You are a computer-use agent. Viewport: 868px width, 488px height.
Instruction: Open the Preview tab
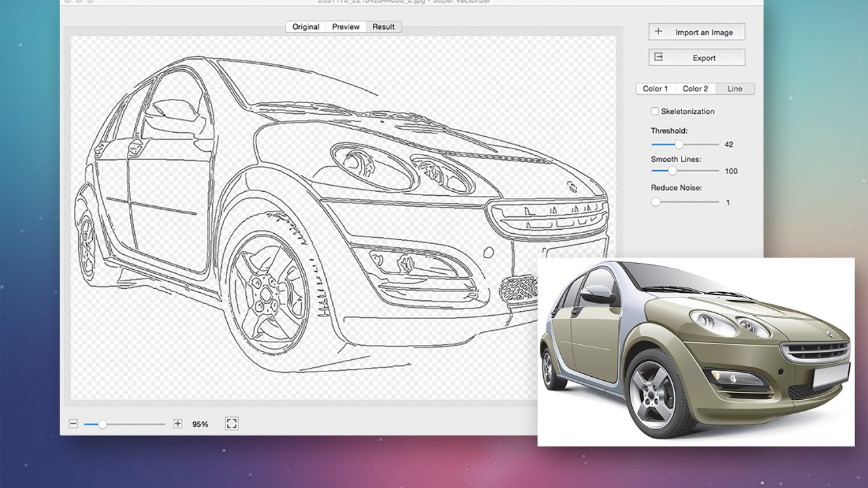(x=346, y=26)
